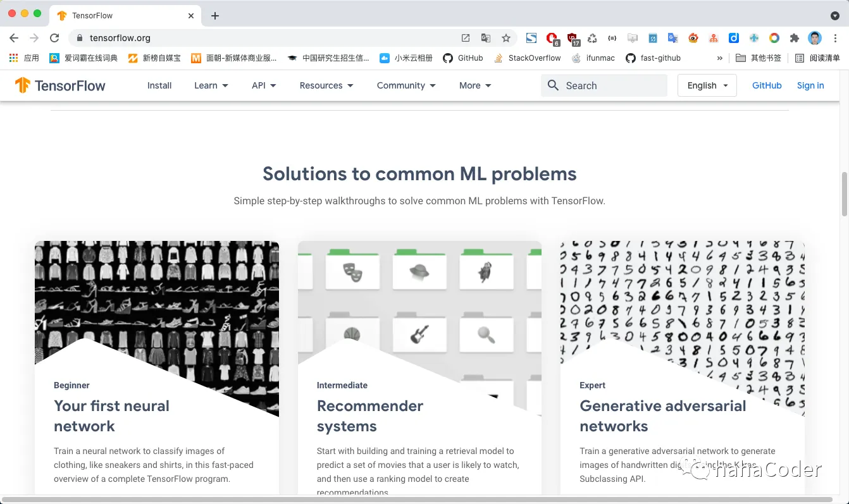Image resolution: width=849 pixels, height=504 pixels.
Task: Reload the tensorflow.org page
Action: [54, 38]
